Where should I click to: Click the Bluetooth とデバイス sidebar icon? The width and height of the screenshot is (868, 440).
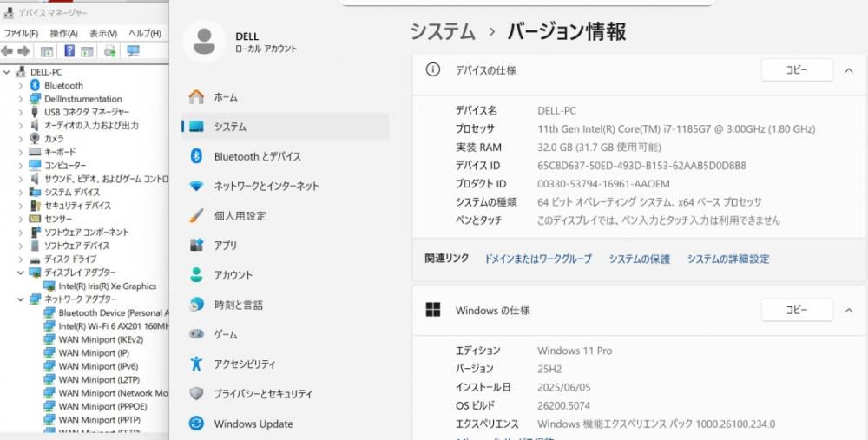(196, 156)
